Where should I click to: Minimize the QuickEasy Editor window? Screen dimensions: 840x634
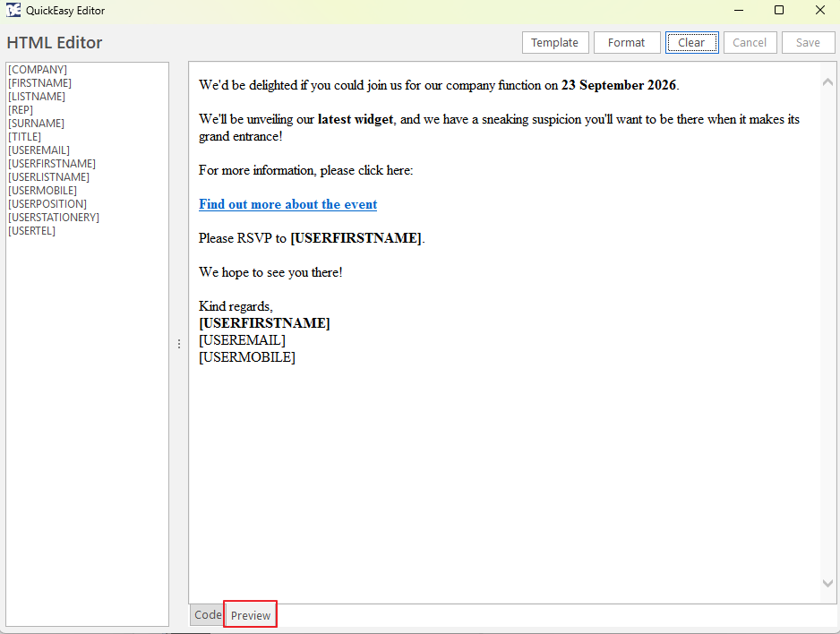739,10
